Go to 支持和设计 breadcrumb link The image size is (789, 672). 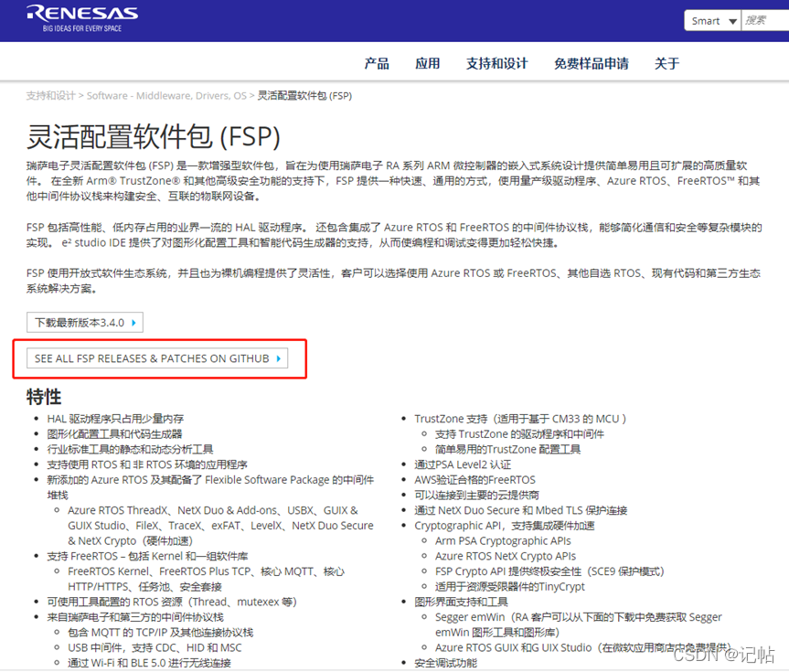[50, 96]
